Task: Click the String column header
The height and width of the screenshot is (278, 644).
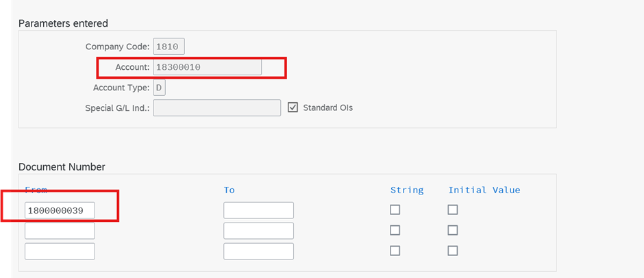Action: pos(407,190)
